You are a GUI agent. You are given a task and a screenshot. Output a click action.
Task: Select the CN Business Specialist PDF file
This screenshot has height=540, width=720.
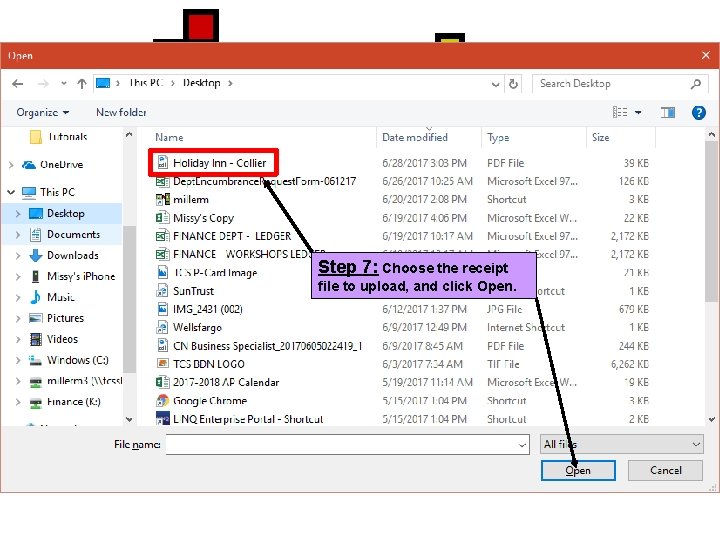tap(268, 346)
